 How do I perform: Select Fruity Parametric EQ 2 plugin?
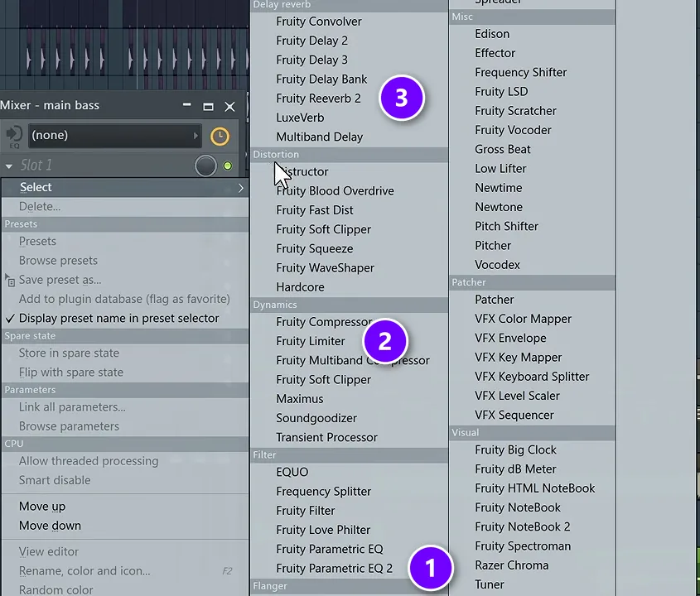[x=334, y=568]
